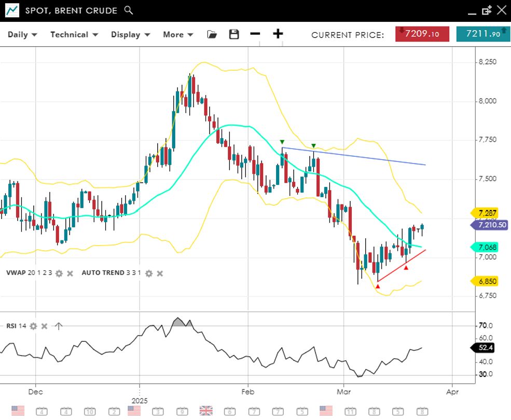511x420 pixels.
Task: Expand the Daily timeframe dropdown
Action: click(x=22, y=35)
